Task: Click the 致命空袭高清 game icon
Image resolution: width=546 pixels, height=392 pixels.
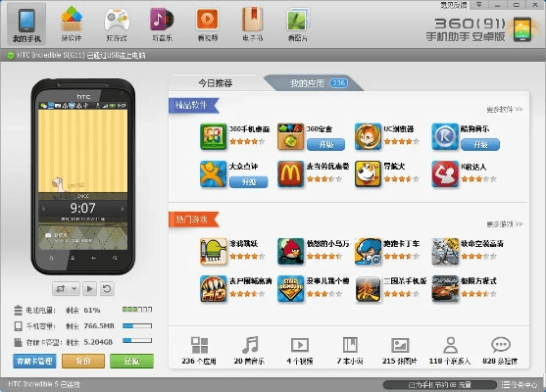Action: (445, 251)
